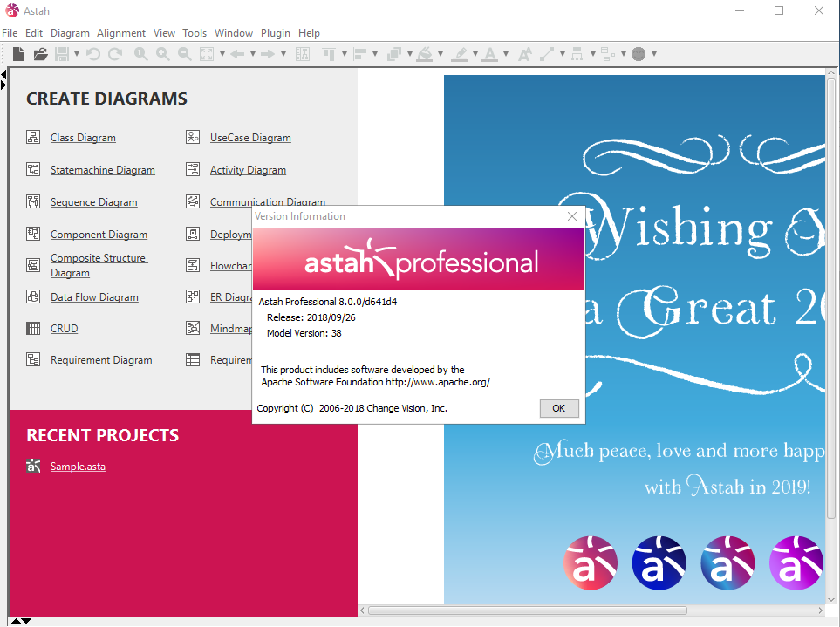Viewport: 840px width, 627px height.
Task: Open font color dropdown arrow
Action: (506, 53)
